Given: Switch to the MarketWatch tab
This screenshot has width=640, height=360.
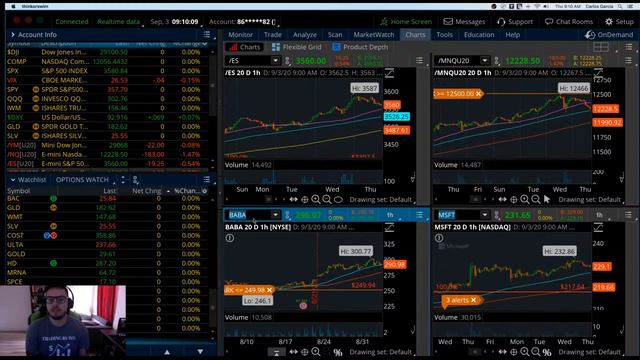Looking at the screenshot, I should (374, 35).
